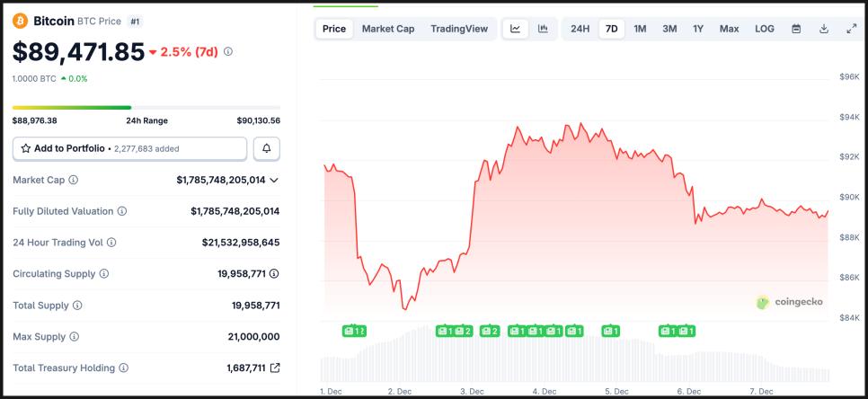The height and width of the screenshot is (399, 868).
Task: Click the price alert bell icon
Action: click(x=267, y=148)
